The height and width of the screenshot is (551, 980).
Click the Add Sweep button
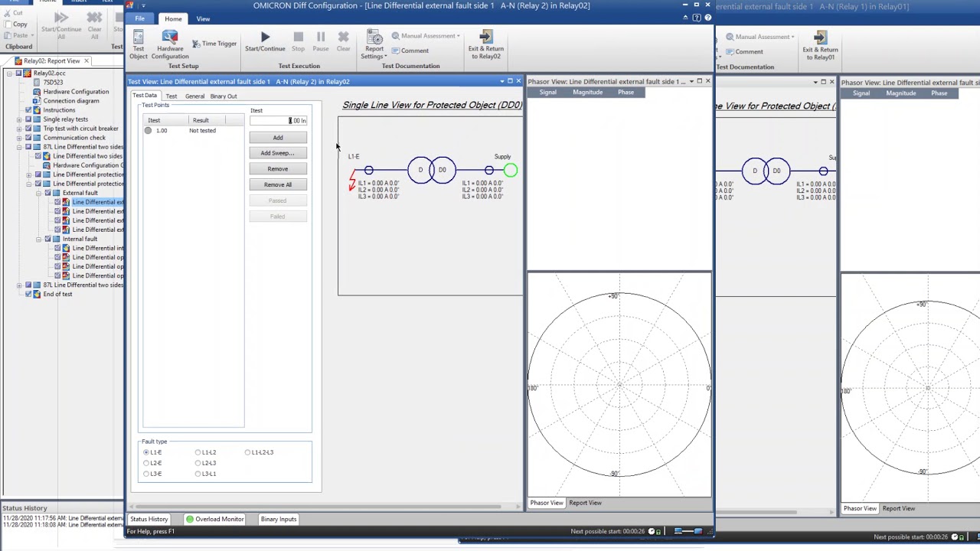pos(278,153)
